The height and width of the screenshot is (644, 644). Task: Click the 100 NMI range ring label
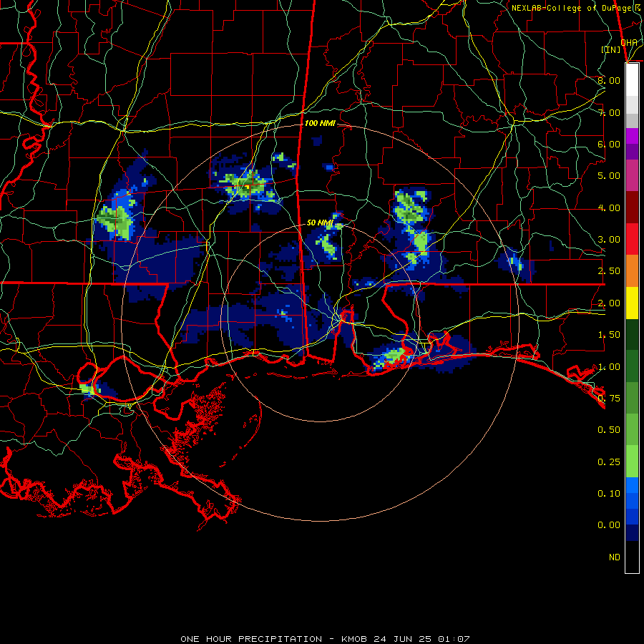coord(320,123)
